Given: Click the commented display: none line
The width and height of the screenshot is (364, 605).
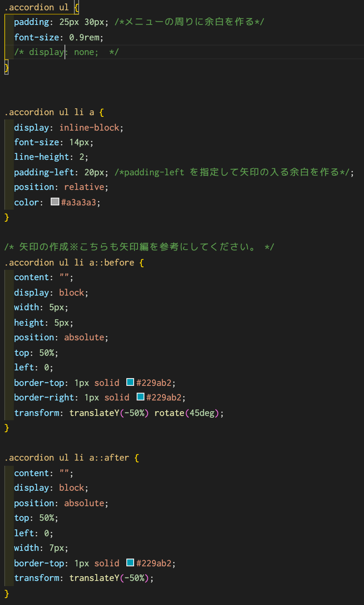Looking at the screenshot, I should (66, 52).
